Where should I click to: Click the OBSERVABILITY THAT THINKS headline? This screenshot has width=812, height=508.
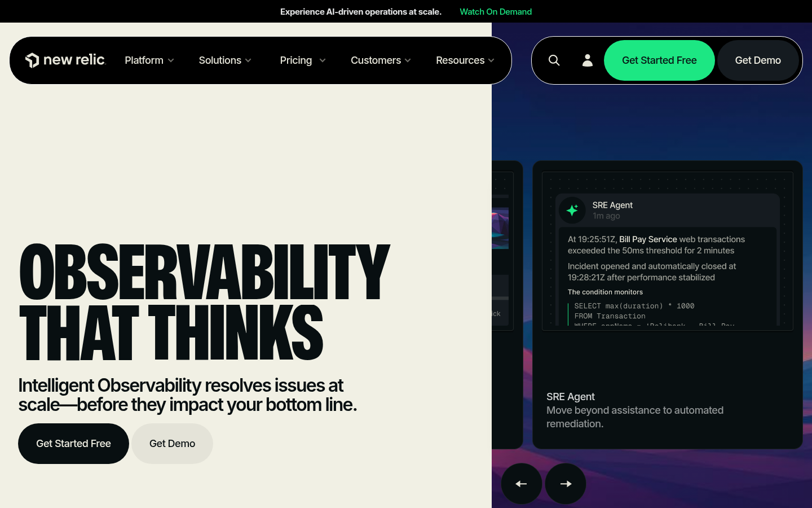click(x=204, y=302)
